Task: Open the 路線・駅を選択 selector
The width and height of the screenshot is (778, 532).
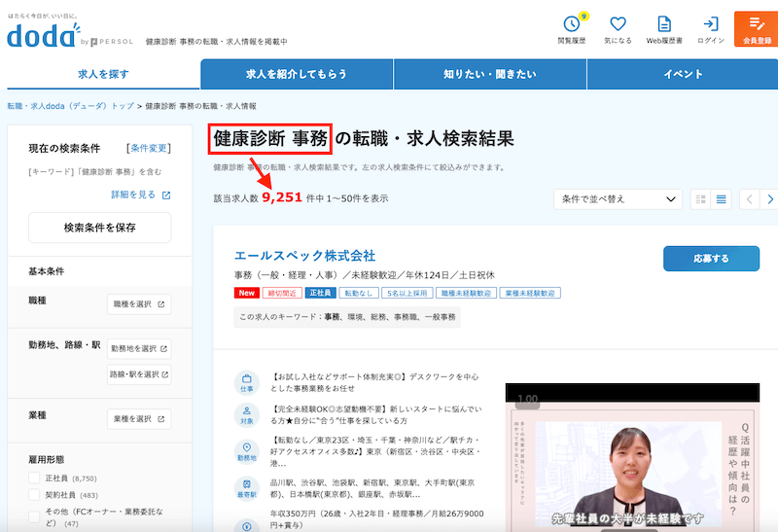Action: (139, 374)
